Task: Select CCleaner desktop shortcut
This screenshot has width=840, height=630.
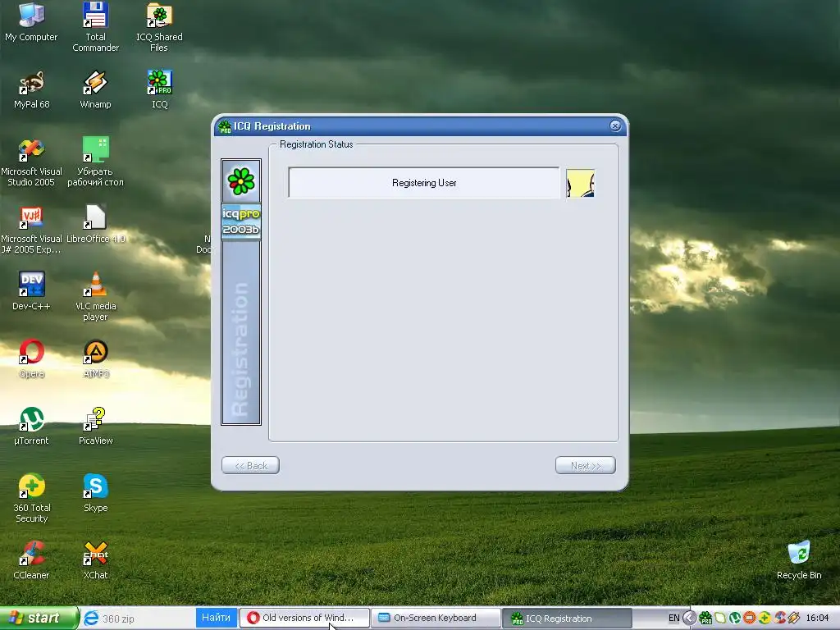Action: (31, 560)
